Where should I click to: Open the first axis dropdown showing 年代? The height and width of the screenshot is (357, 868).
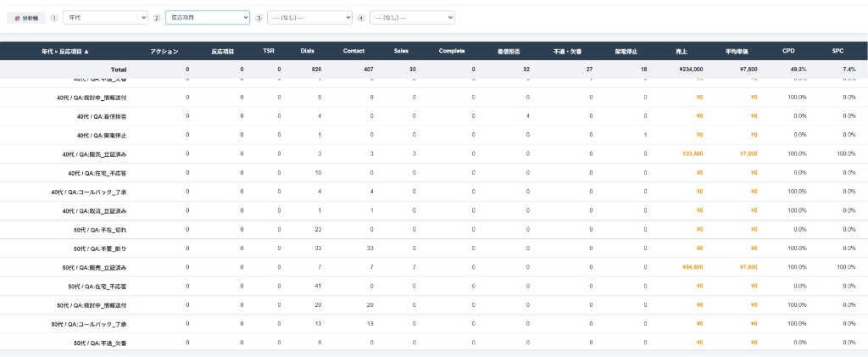pyautogui.click(x=105, y=18)
